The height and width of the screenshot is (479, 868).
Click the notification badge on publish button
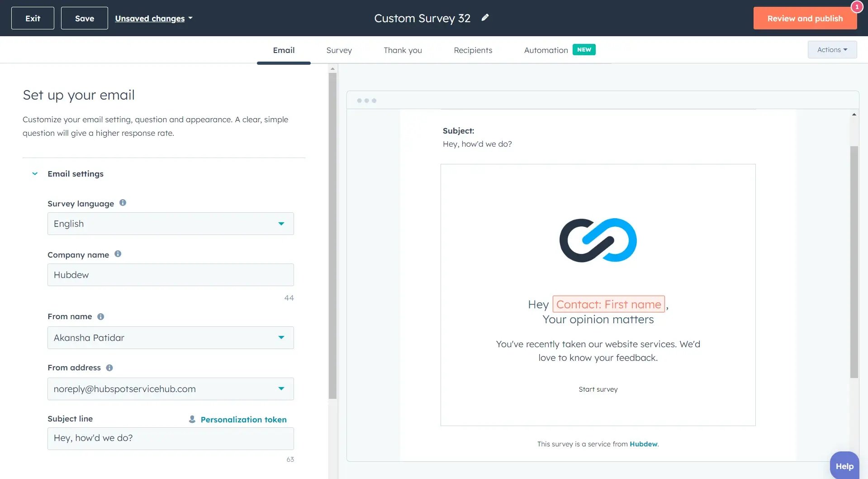[857, 7]
